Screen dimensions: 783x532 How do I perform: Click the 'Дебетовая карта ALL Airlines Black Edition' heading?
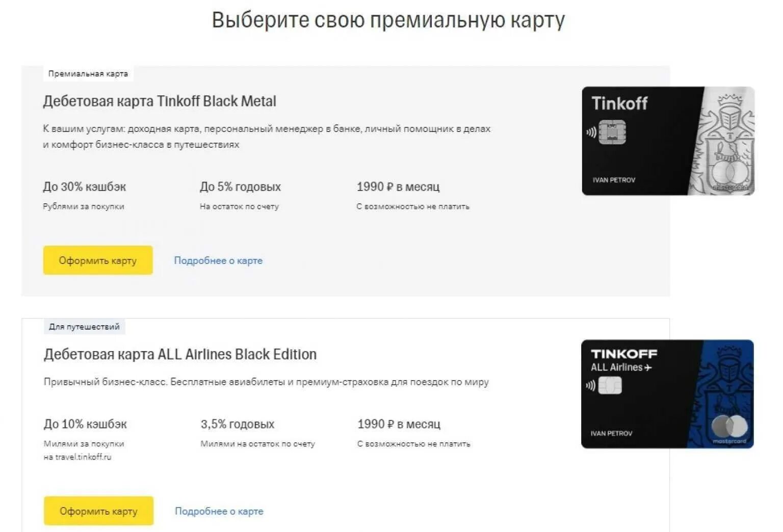pos(180,355)
